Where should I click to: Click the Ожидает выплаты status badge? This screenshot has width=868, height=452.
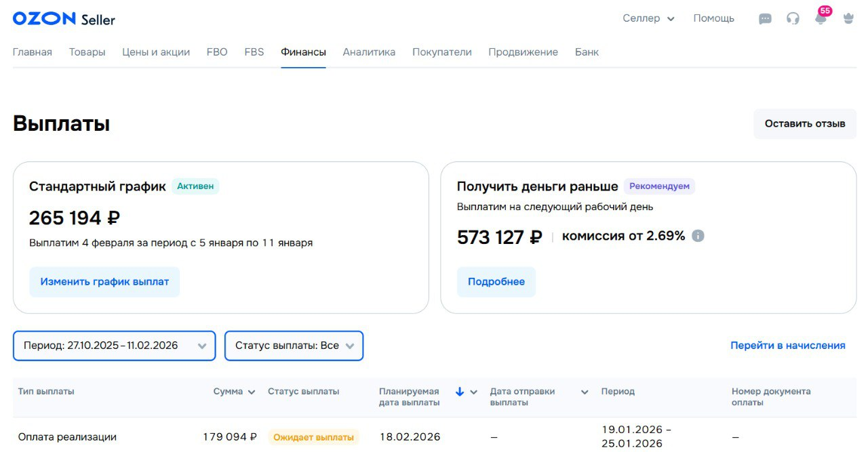313,437
